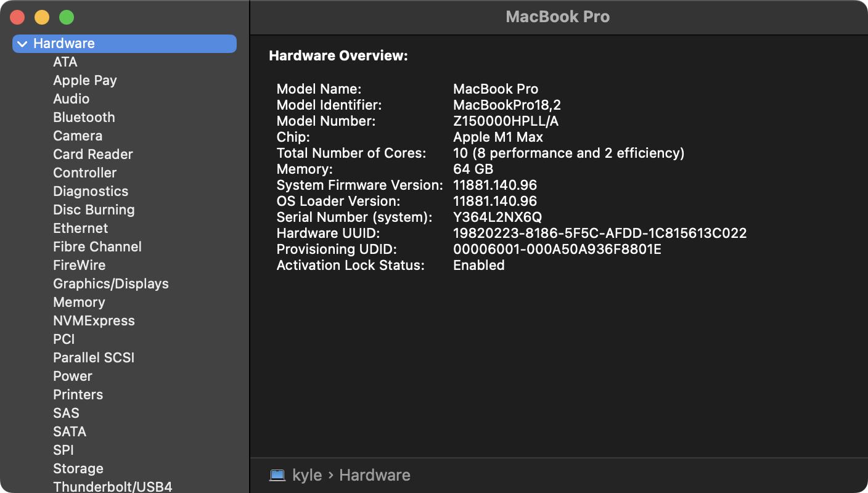Select Diagnostics in the sidebar
868x493 pixels.
(91, 192)
